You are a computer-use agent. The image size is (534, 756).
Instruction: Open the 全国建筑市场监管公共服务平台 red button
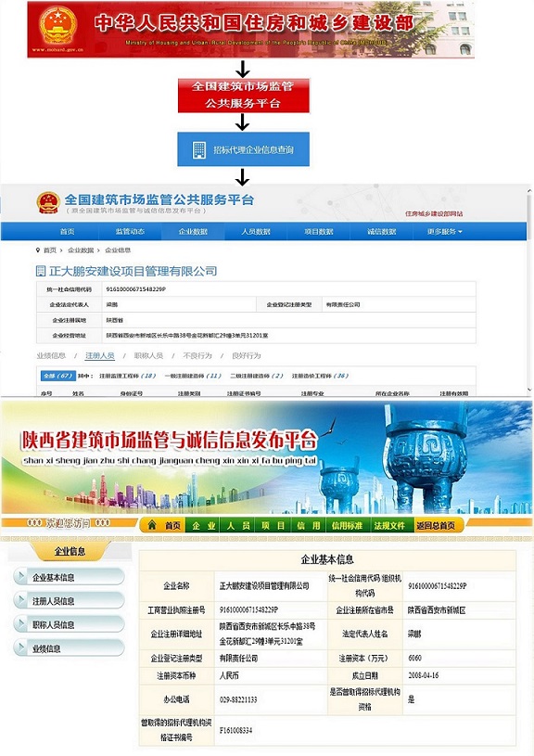244,95
